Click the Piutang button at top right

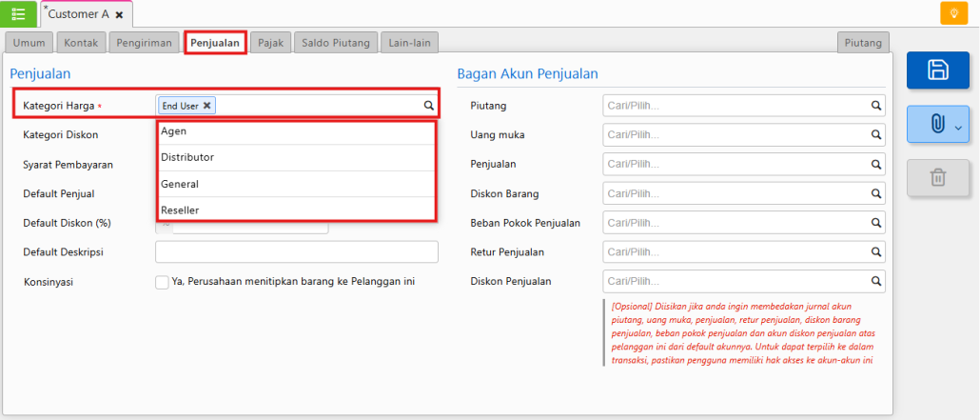pyautogui.click(x=863, y=43)
